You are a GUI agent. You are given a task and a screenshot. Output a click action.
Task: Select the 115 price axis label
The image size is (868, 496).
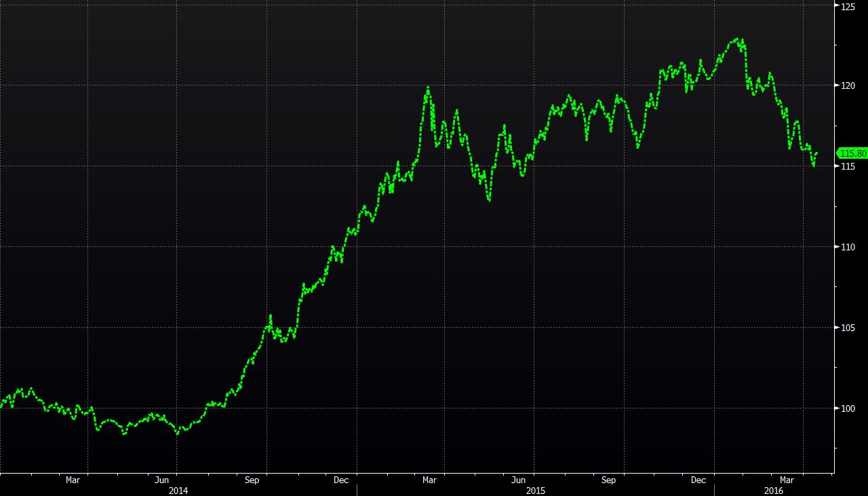pos(848,166)
